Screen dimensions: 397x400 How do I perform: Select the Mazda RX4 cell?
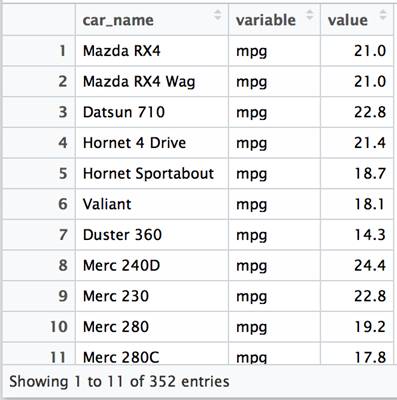pos(152,51)
